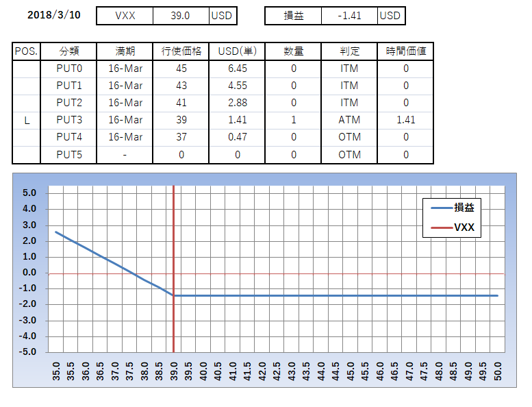Select strike price 45 cell
This screenshot has width=532, height=407.
pos(181,69)
